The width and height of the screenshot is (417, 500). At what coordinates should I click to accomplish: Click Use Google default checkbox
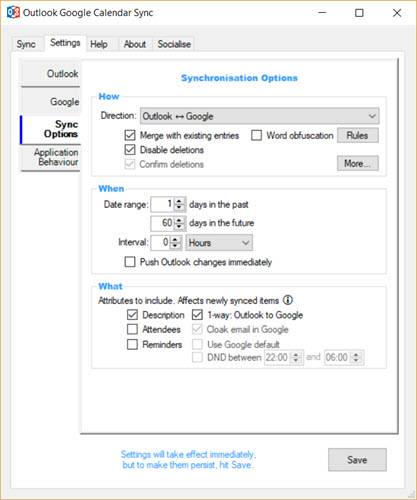click(197, 344)
